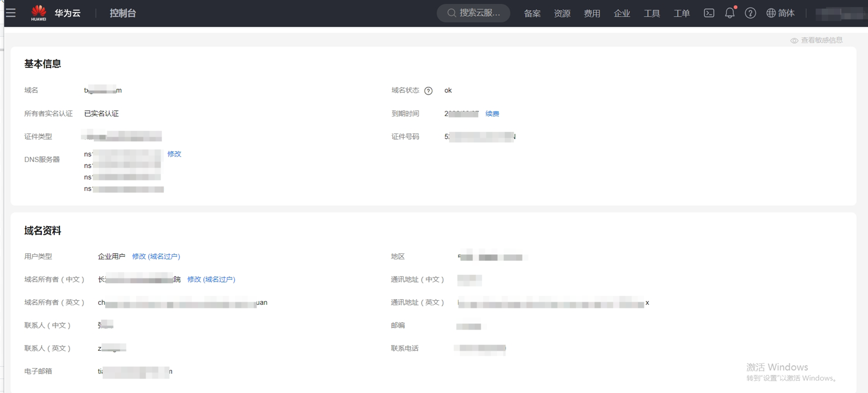Viewport: 868px width, 393px height.
Task: Open the help question mark in top bar
Action: [x=750, y=13]
